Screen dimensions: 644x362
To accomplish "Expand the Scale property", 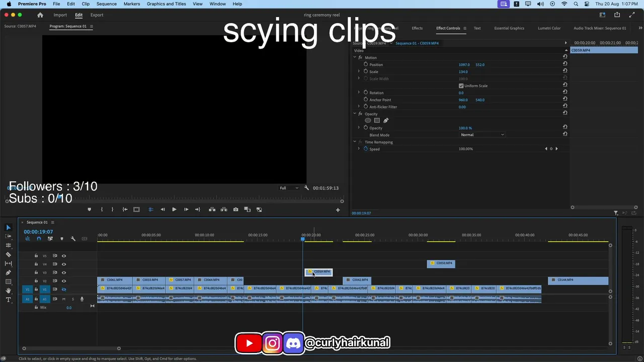I will [x=359, y=71].
